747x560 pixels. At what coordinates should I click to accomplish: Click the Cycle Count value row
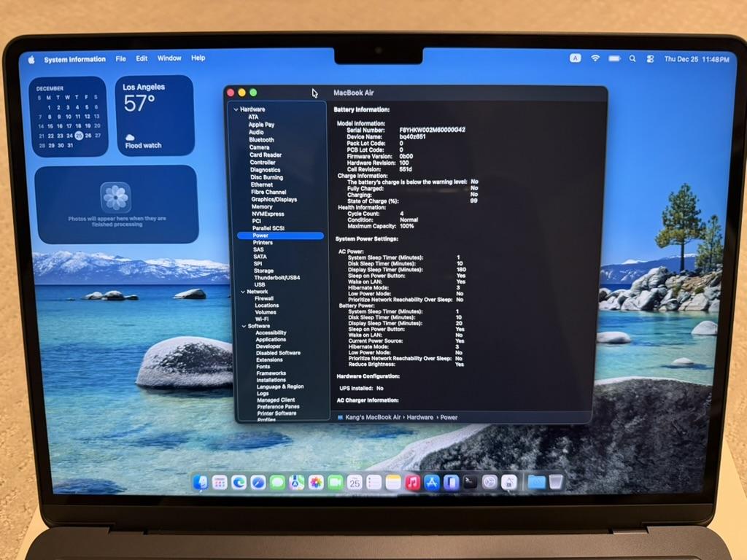pyautogui.click(x=375, y=214)
